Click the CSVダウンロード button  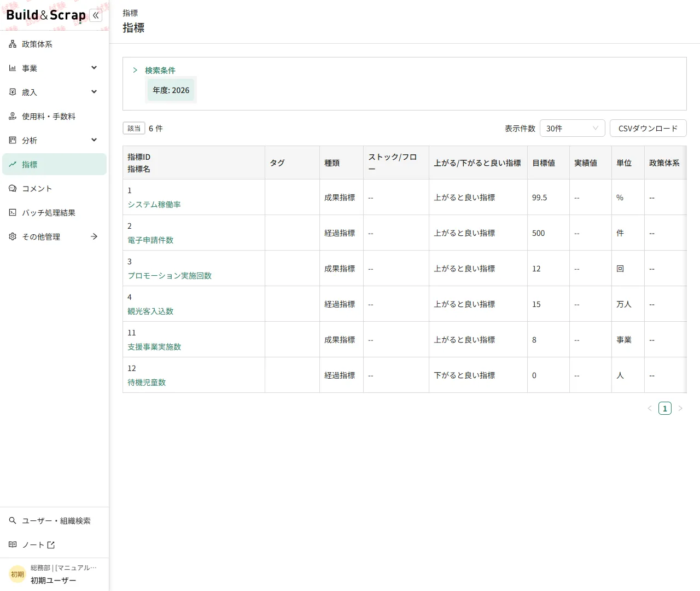coord(648,128)
